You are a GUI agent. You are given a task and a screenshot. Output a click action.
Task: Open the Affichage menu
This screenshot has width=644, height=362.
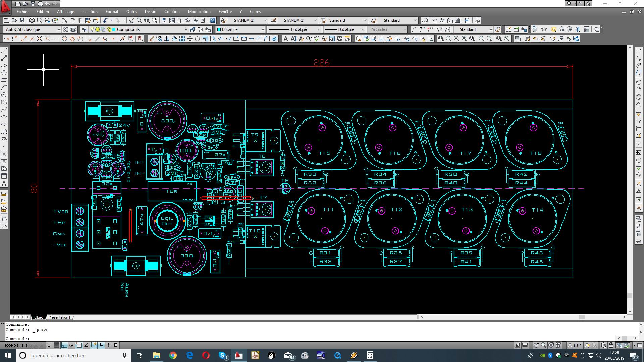(x=65, y=12)
